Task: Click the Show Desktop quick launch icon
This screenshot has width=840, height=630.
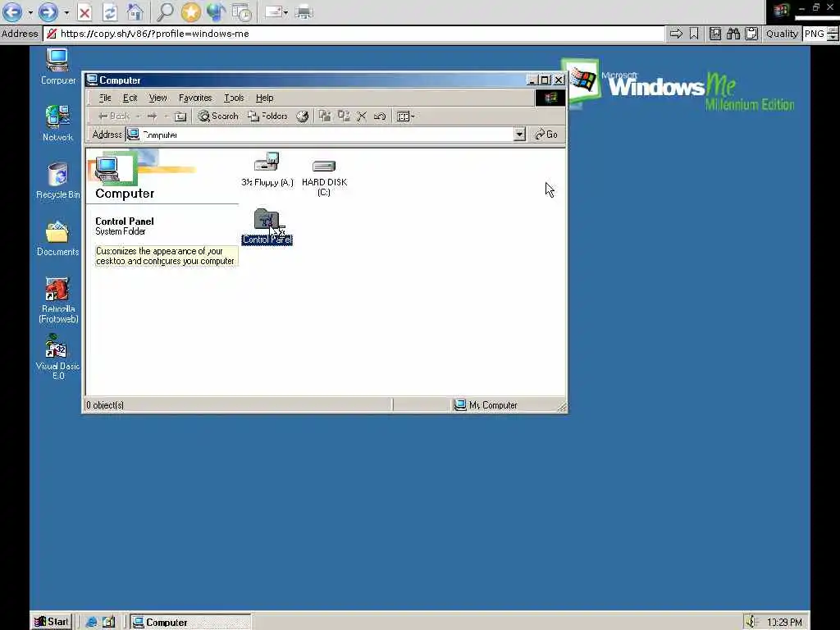Action: tap(109, 622)
